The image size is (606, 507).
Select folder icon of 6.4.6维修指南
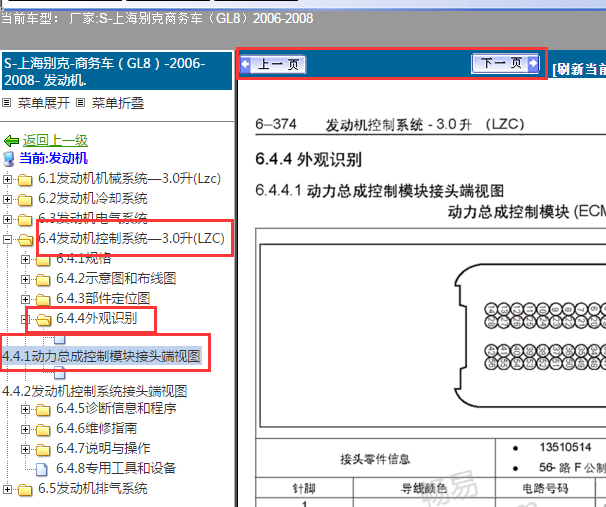click(x=43, y=429)
